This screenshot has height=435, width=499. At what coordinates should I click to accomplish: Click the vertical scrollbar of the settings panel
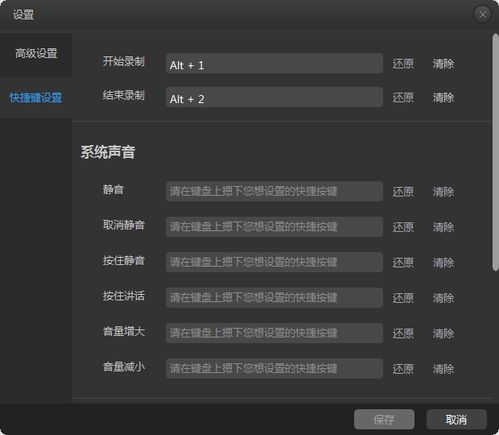tap(495, 152)
